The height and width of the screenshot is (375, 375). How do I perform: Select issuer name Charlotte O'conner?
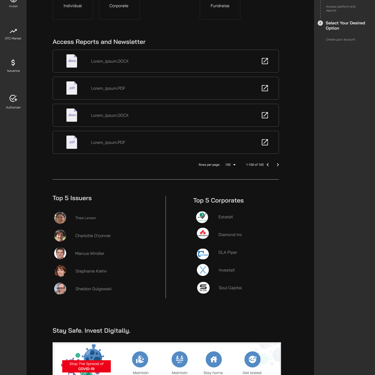pyautogui.click(x=93, y=236)
